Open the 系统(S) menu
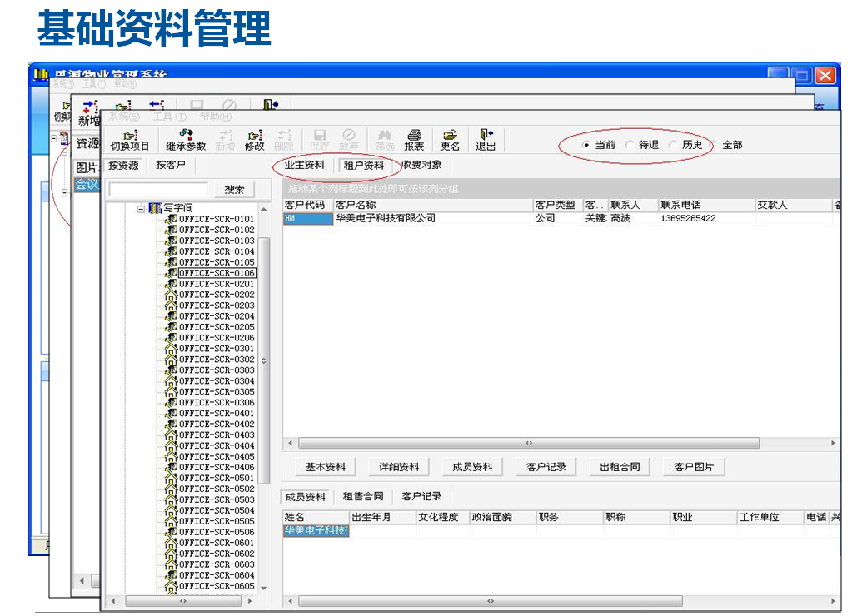The width and height of the screenshot is (852, 616). point(124,114)
